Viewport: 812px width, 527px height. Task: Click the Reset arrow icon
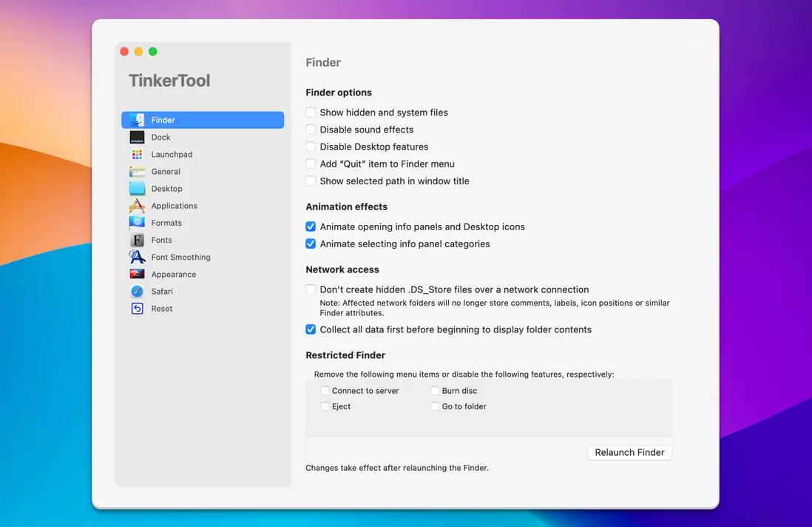pos(138,309)
